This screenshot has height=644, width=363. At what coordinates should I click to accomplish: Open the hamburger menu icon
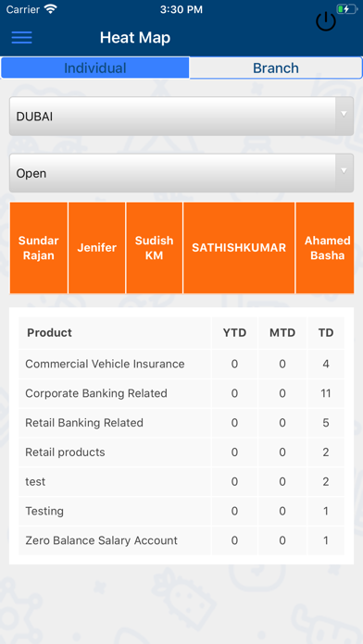[x=22, y=37]
